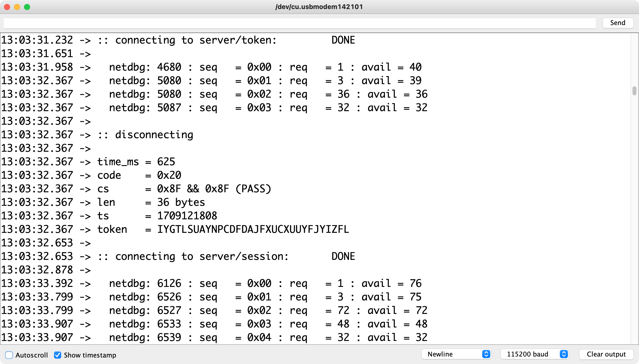This screenshot has height=364, width=639.
Task: Open the Newline line-ending dropdown
Action: tap(452, 354)
